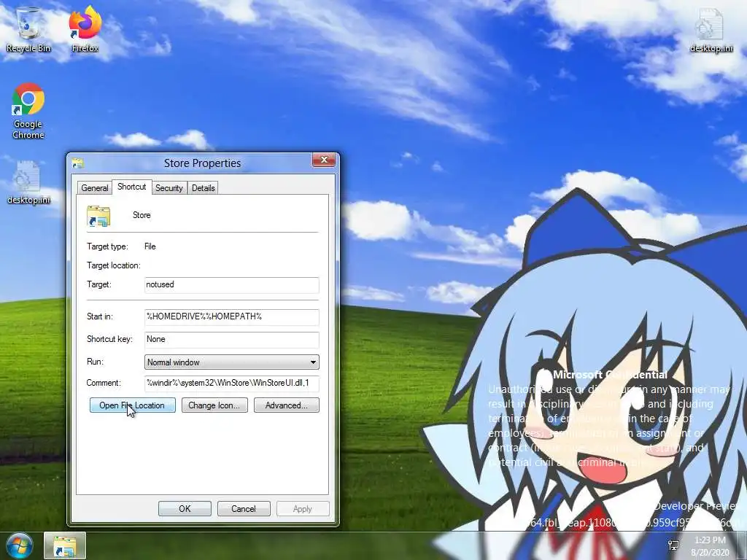Click the network tray icon
The height and width of the screenshot is (560, 747).
click(x=673, y=545)
